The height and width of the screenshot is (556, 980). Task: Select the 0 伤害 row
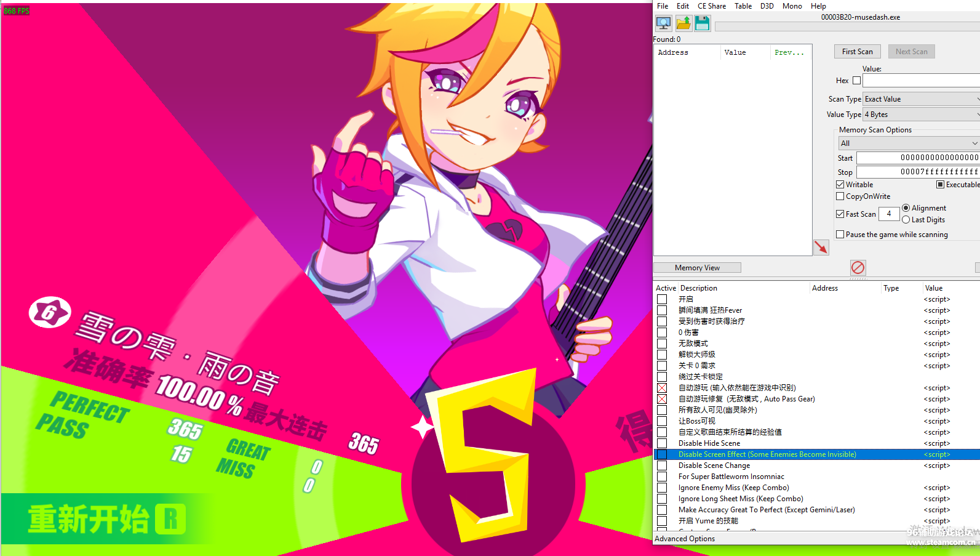pos(816,332)
